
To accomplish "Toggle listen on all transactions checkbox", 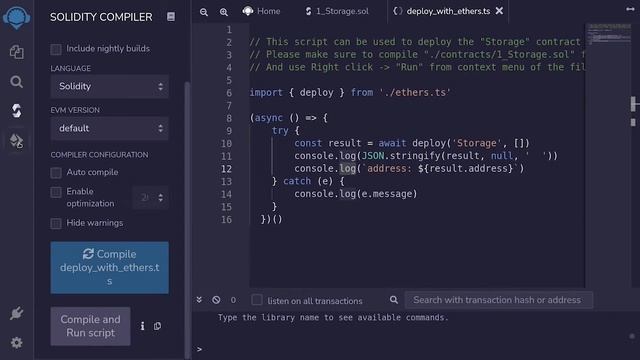I will 257,300.
